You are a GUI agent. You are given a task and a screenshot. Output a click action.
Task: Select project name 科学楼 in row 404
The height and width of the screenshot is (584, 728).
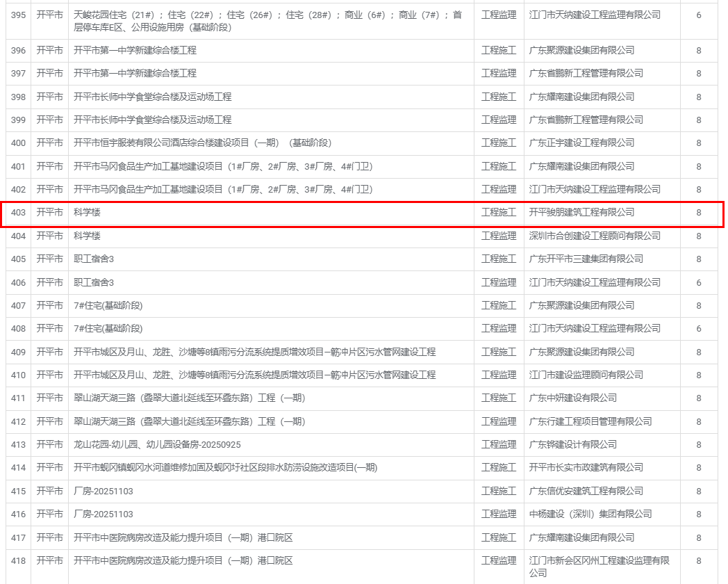click(88, 236)
